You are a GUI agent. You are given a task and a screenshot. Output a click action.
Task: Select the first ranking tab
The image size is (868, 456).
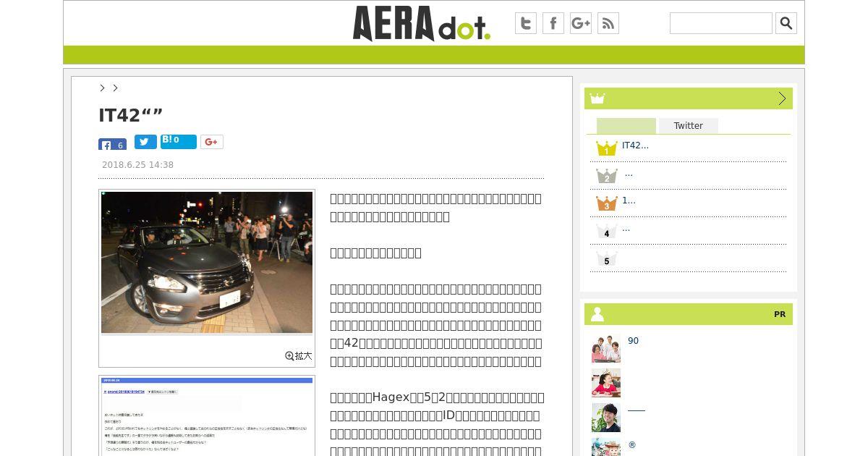click(626, 126)
